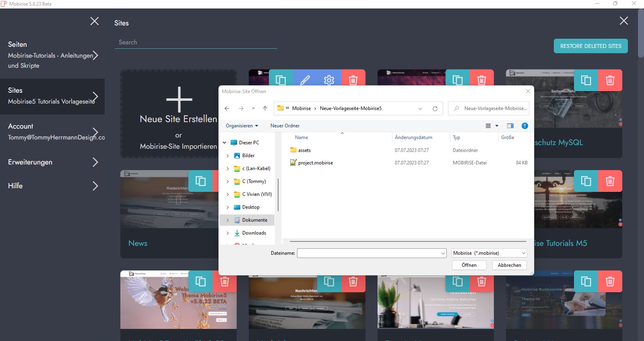This screenshot has width=644, height=341.
Task: Copy the Schöne mobile Websites site card
Action: click(458, 281)
